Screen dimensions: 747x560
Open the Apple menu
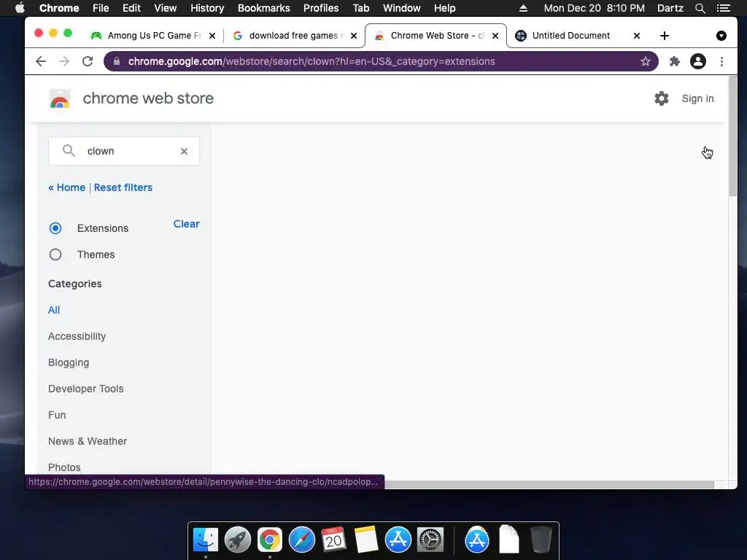click(20, 8)
